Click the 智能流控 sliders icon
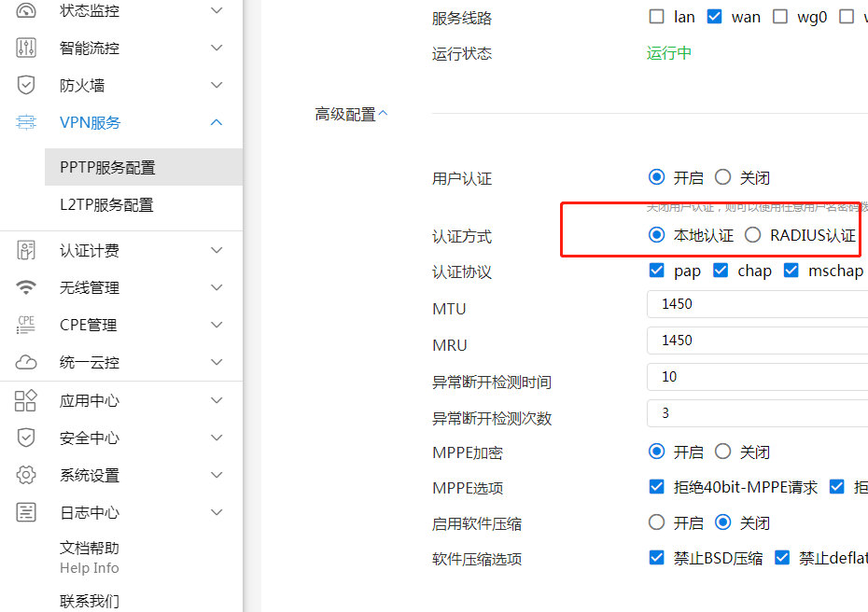Image resolution: width=868 pixels, height=612 pixels. coord(26,48)
